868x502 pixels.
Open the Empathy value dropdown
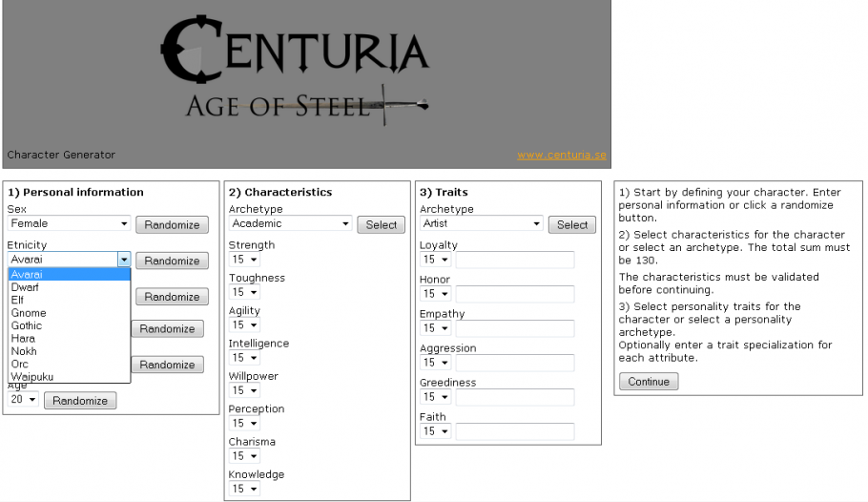(435, 328)
